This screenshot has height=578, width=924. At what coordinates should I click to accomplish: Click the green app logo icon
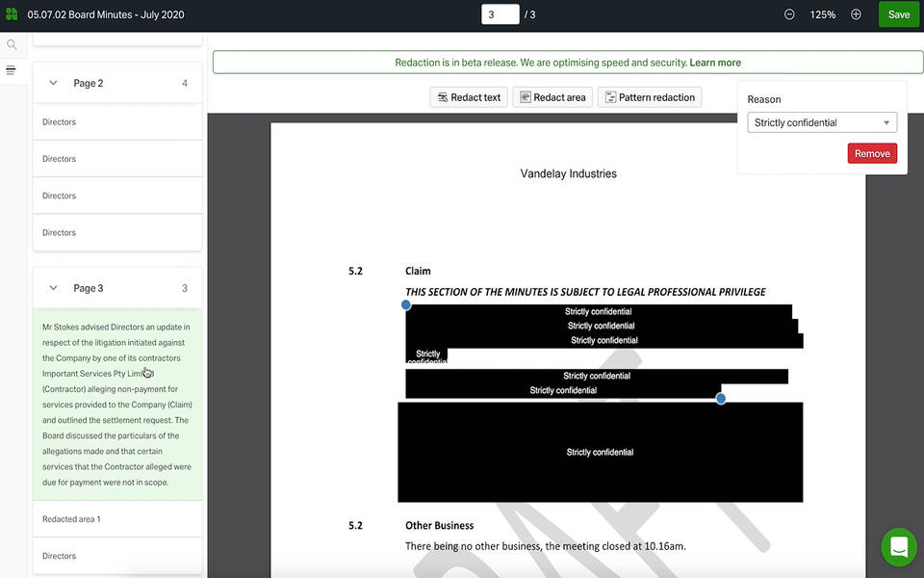[12, 14]
